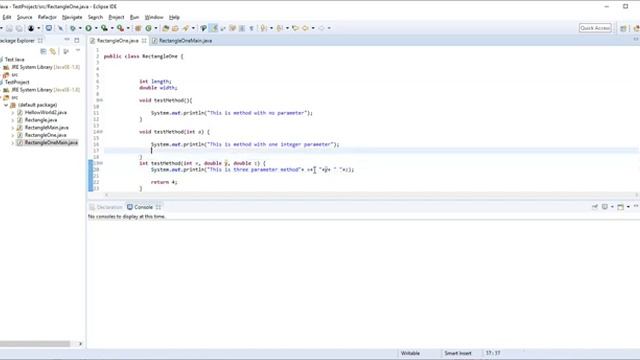Click the Debug bug icon in toolbar

coord(73,28)
